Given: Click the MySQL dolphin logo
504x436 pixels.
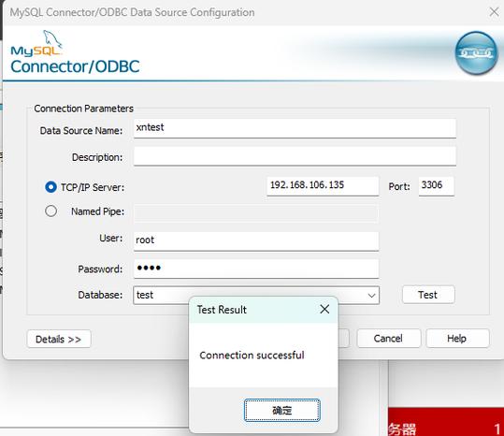Looking at the screenshot, I should click(36, 43).
